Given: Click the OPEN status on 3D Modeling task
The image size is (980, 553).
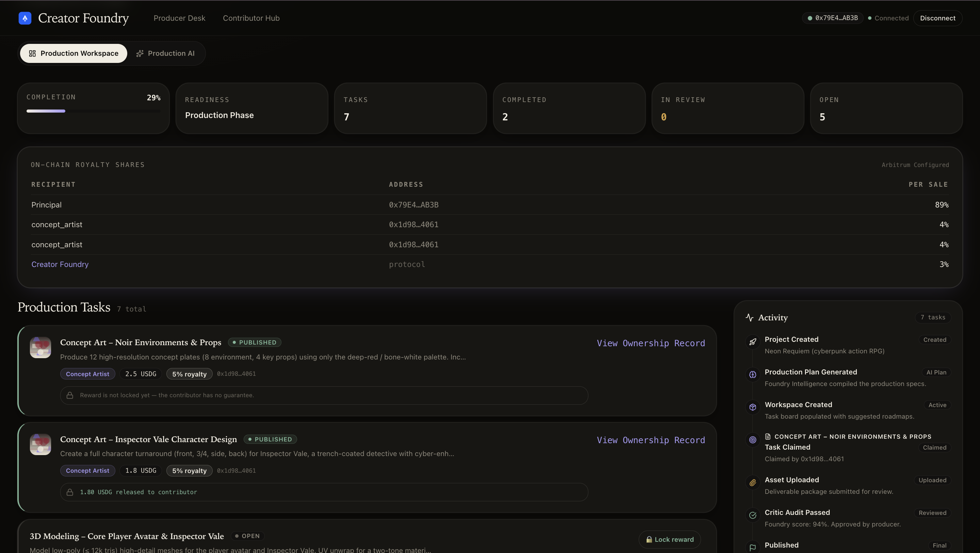Looking at the screenshot, I should tap(247, 536).
